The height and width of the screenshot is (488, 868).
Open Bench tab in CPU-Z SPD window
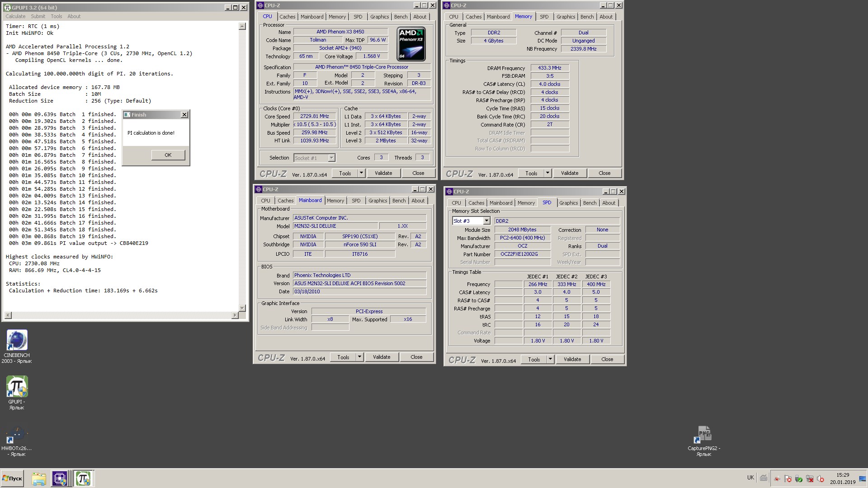coord(590,203)
